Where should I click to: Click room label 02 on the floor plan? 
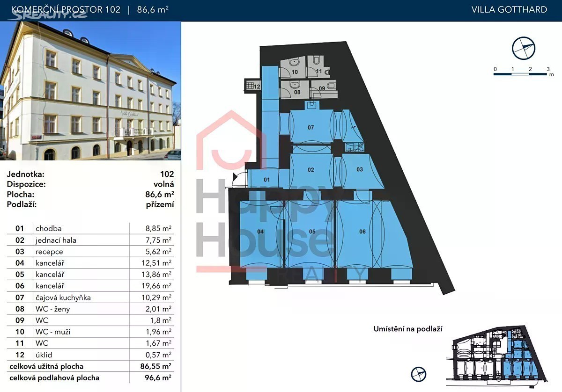(x=311, y=170)
